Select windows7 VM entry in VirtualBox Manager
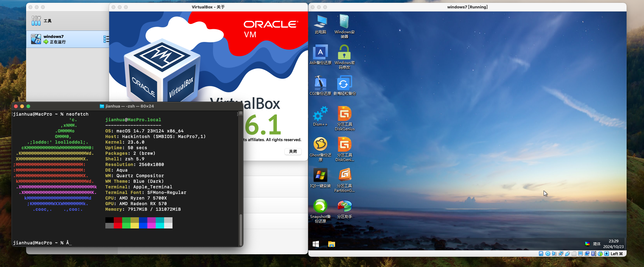Image resolution: width=644 pixels, height=267 pixels. click(67, 39)
